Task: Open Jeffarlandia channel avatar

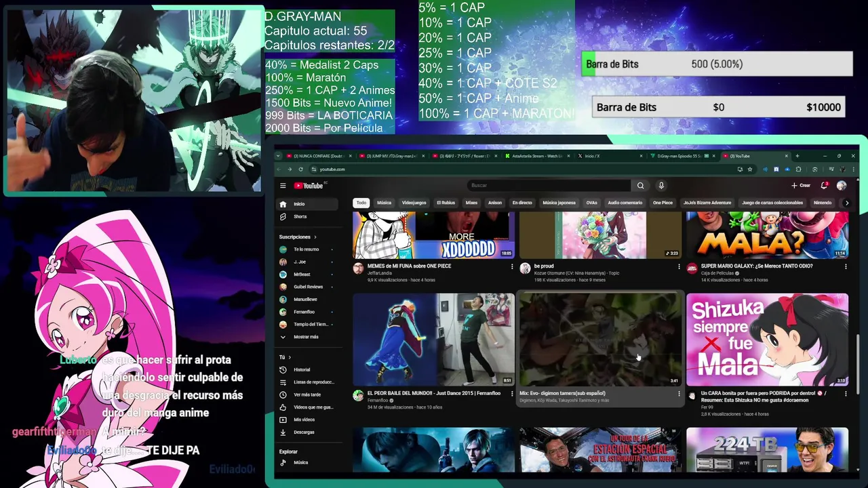Action: click(358, 268)
